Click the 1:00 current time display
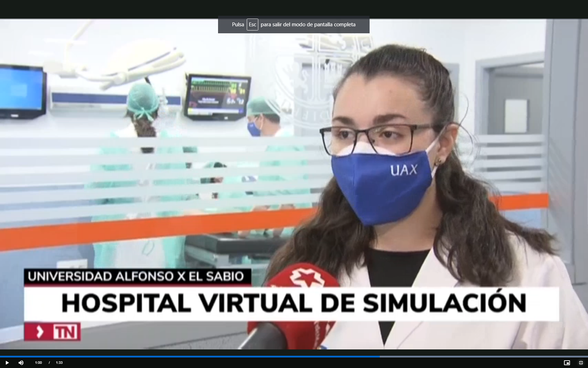Screen dimensions: 588x368 [x=38, y=363]
